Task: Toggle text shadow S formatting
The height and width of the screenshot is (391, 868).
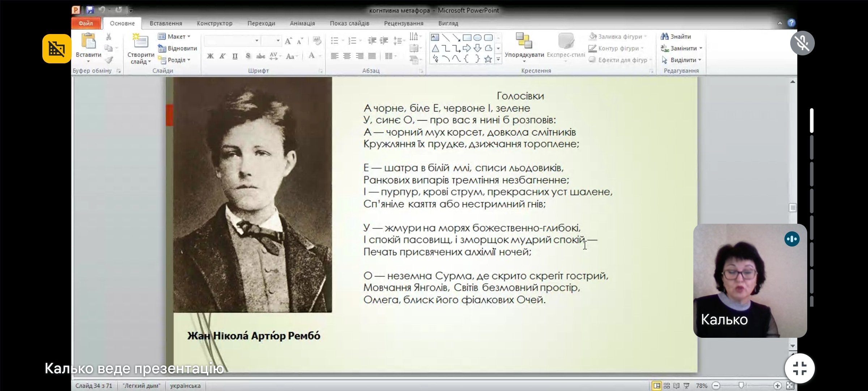Action: pyautogui.click(x=248, y=56)
